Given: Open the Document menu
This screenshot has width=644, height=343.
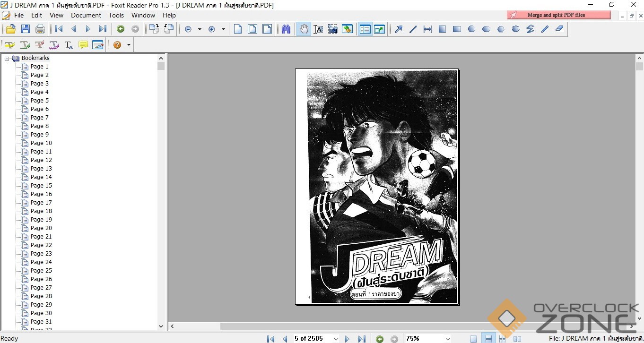Looking at the screenshot, I should [x=86, y=15].
